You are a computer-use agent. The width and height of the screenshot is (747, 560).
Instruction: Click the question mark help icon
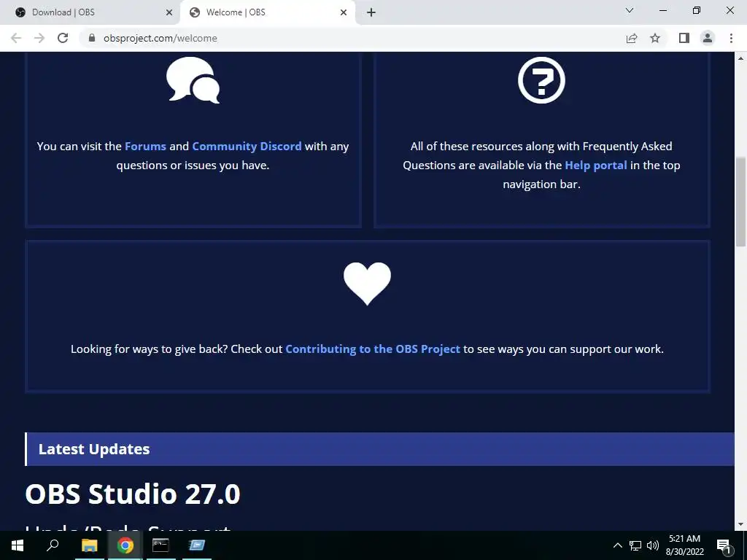tap(541, 80)
